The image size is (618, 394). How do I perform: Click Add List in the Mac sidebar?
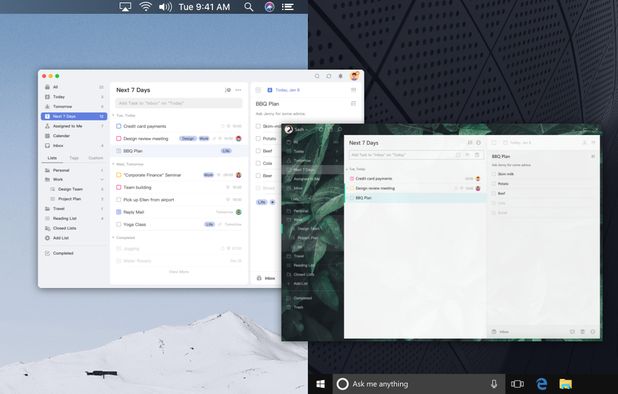click(x=74, y=238)
